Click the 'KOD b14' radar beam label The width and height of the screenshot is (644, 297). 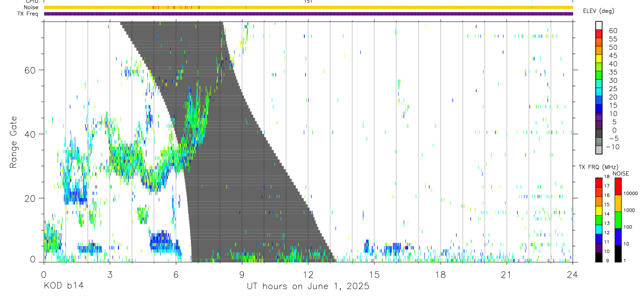(x=63, y=287)
